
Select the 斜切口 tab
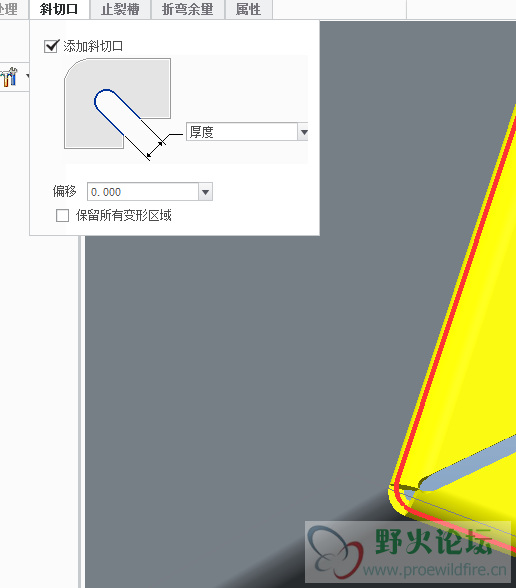pyautogui.click(x=59, y=9)
